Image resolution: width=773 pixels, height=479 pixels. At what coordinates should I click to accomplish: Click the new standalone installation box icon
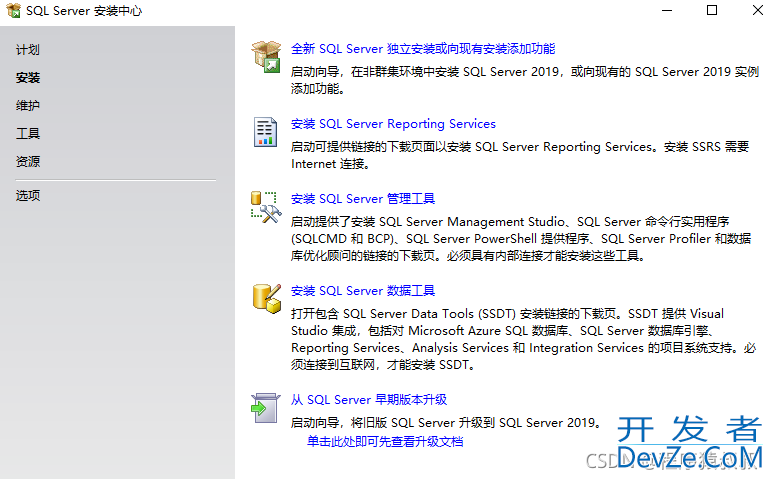pos(266,57)
